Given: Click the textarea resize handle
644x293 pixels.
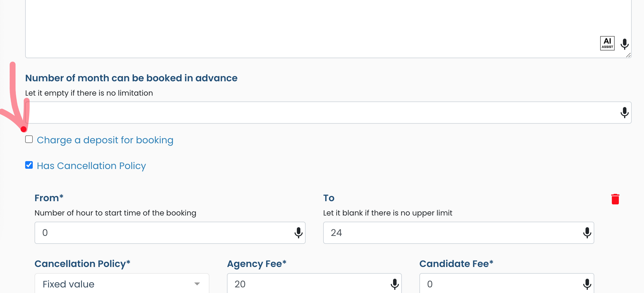Looking at the screenshot, I should pos(628,55).
